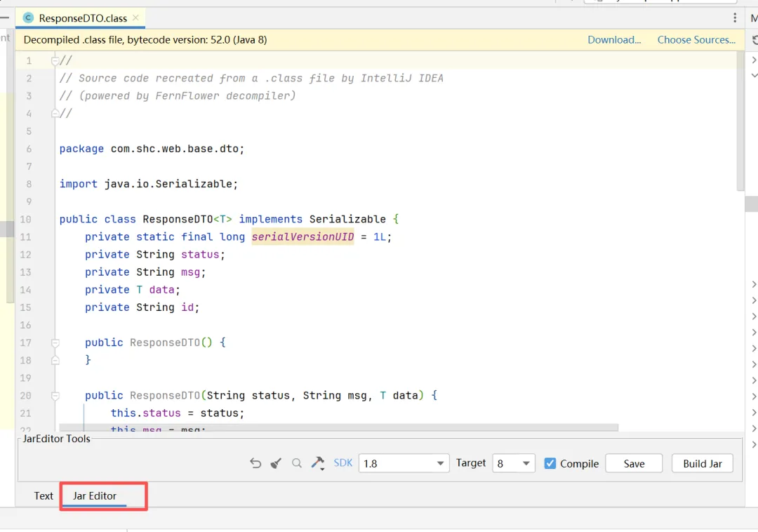
Task: Click the 'IntelliJ IDEA' comment text on line 2
Action: pos(401,79)
